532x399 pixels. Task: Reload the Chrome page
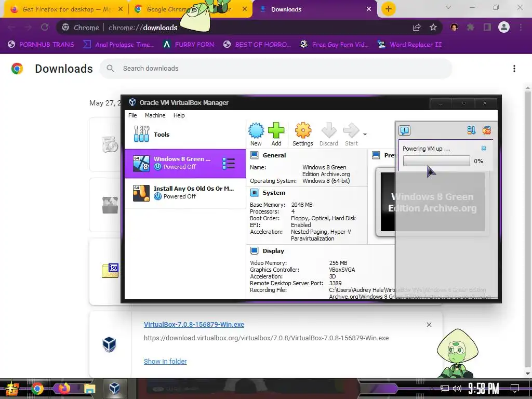point(45,27)
